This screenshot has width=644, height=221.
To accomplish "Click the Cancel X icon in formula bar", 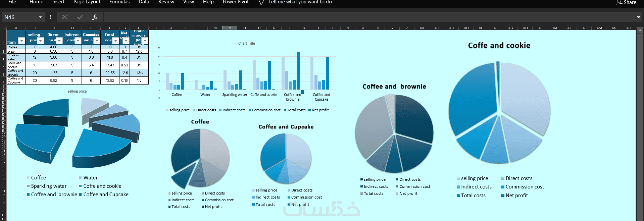I will (x=65, y=17).
